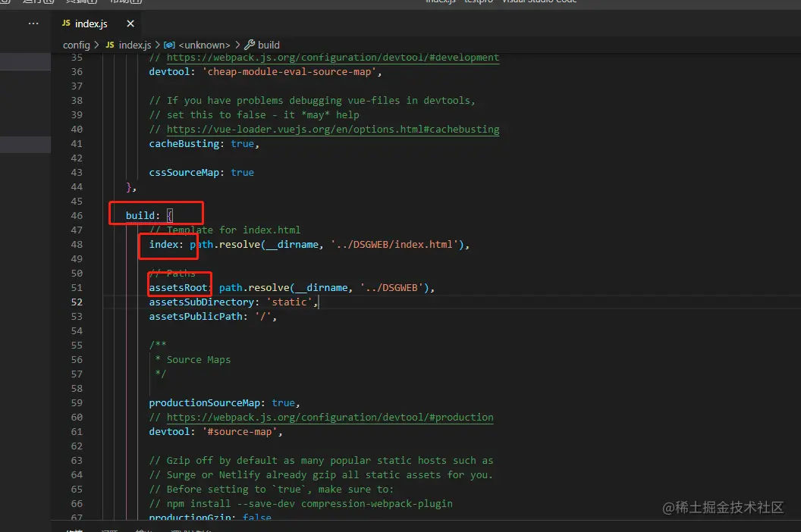Click line number 59 in the gutter

[77, 403]
